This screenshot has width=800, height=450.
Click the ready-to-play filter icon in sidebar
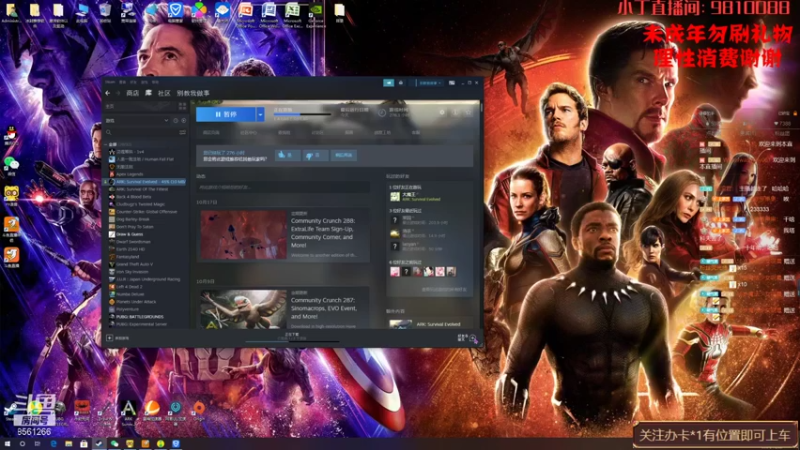(184, 120)
